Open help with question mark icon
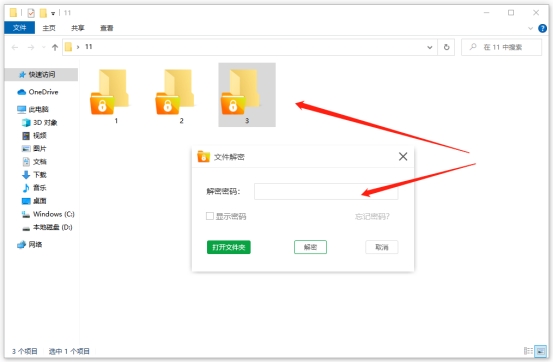554x362 pixels. click(x=542, y=28)
